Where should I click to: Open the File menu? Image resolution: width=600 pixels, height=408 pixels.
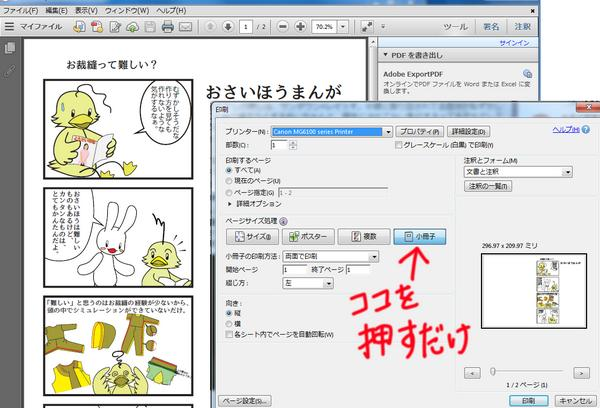pos(21,11)
